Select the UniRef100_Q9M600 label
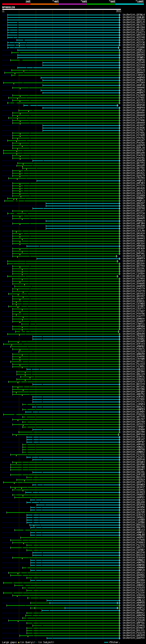 click(133, 319)
